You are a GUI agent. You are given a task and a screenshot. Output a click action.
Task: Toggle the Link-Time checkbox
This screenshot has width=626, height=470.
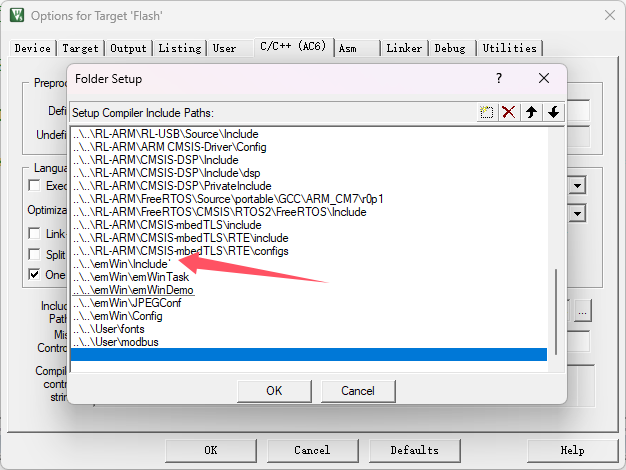34,234
